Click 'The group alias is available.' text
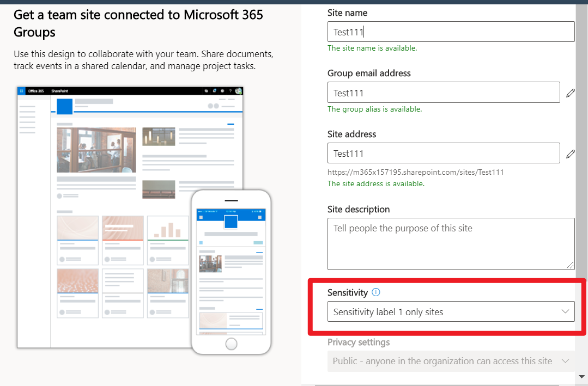This screenshot has width=588, height=386. pos(374,109)
